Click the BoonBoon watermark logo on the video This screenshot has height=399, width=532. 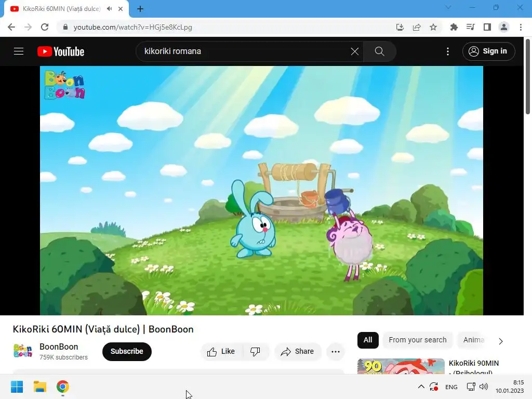[x=64, y=85]
